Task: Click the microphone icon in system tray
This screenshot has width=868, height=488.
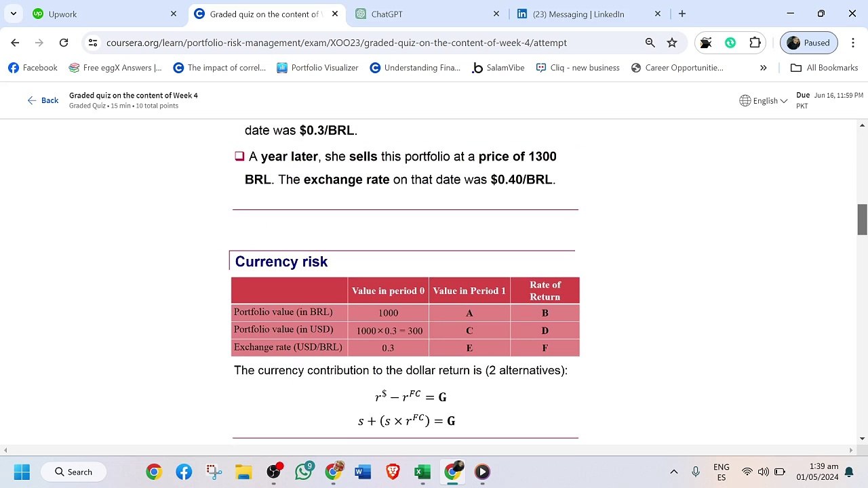Action: click(696, 472)
